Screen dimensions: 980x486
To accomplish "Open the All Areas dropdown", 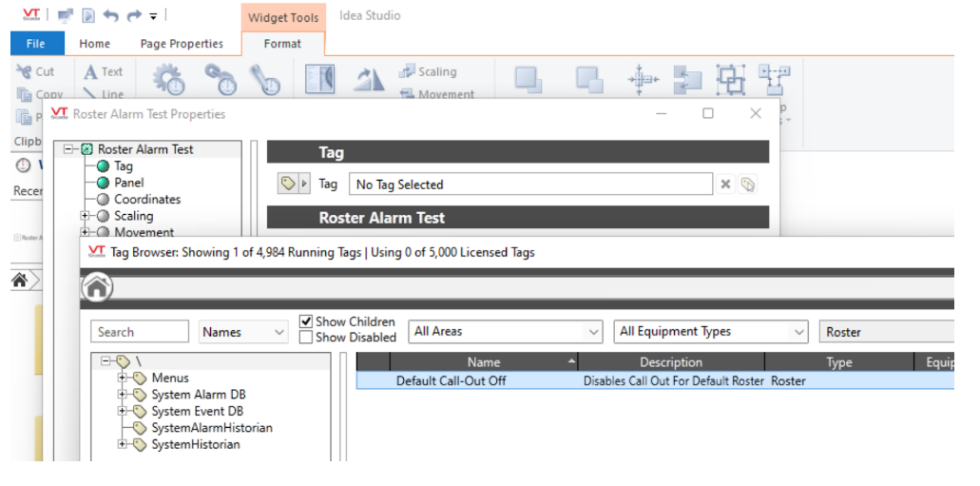I will click(505, 332).
